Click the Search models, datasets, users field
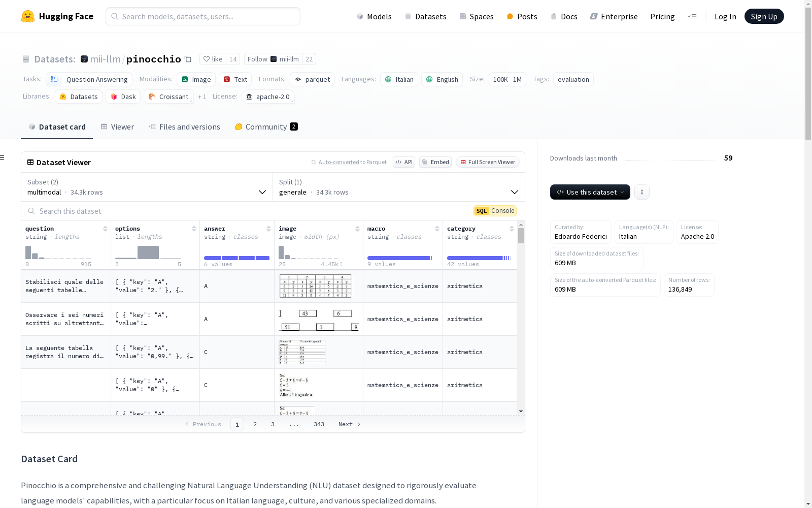This screenshot has width=812, height=508. 203,16
